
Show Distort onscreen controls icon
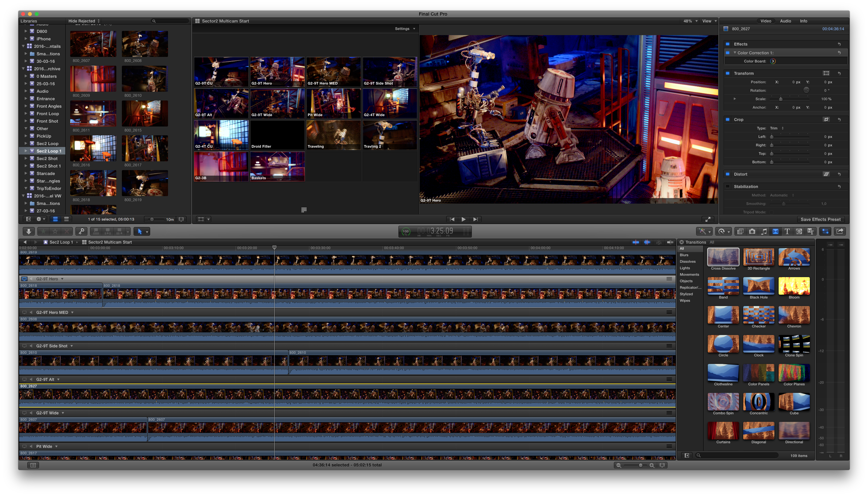(x=826, y=174)
